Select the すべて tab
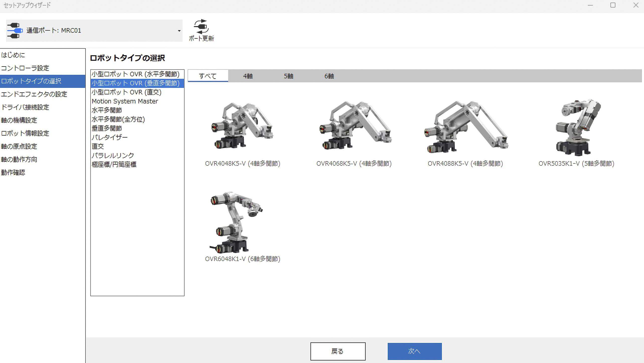This screenshot has width=644, height=363. click(x=208, y=76)
